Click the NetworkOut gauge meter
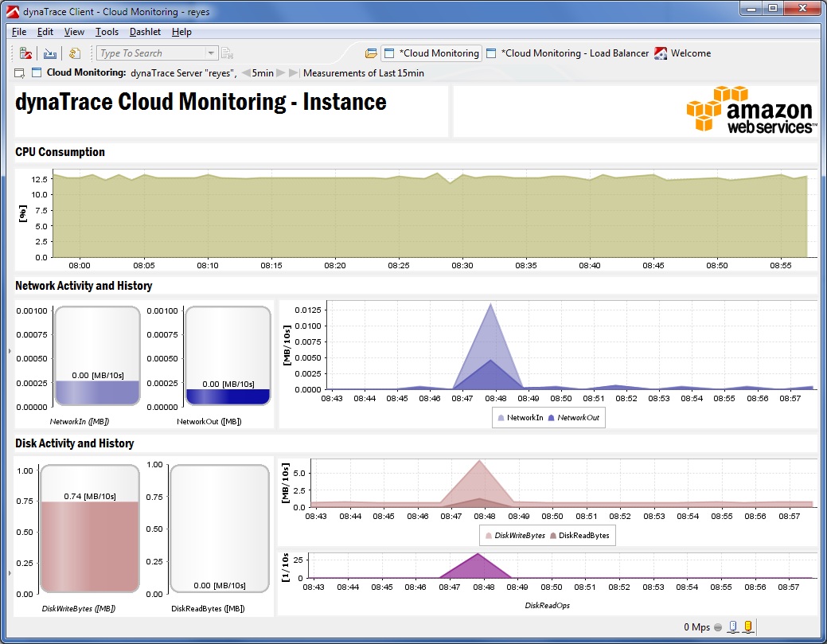Screen dimensions: 827x644 tap(228, 356)
